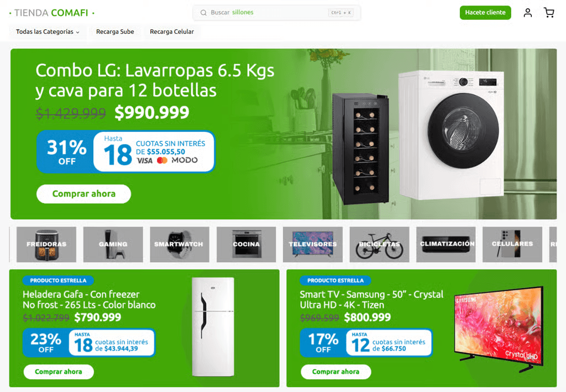Go to Recarga Celular
The image size is (566, 392).
(172, 31)
